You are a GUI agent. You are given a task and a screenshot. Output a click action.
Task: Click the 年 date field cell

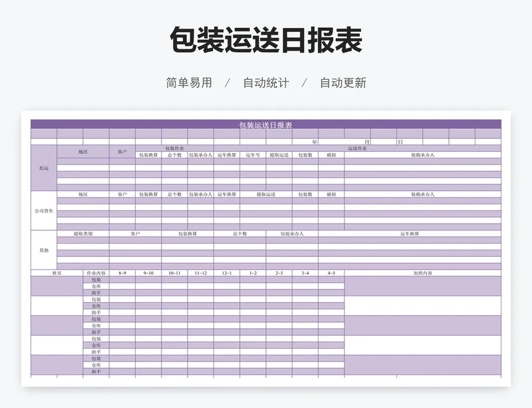click(315, 142)
